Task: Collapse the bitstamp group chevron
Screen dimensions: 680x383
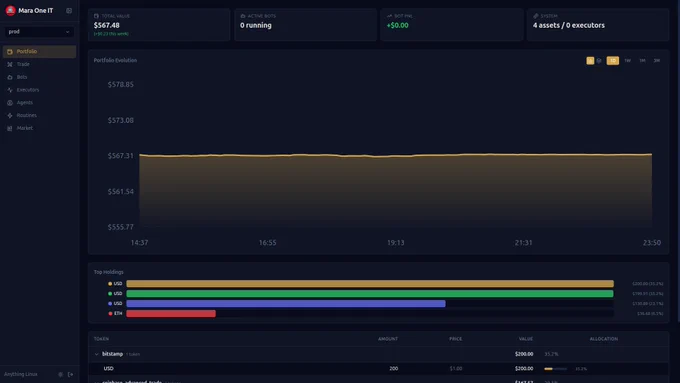Action: tap(97, 354)
